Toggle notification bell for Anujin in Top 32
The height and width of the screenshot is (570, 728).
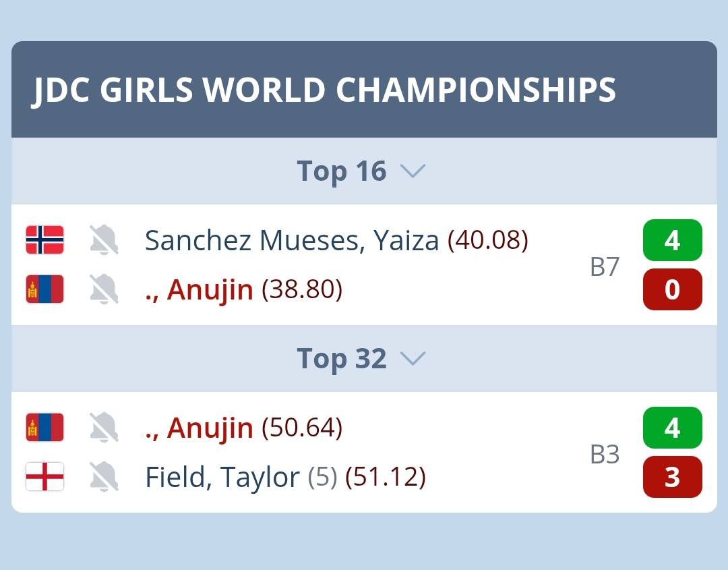[104, 428]
